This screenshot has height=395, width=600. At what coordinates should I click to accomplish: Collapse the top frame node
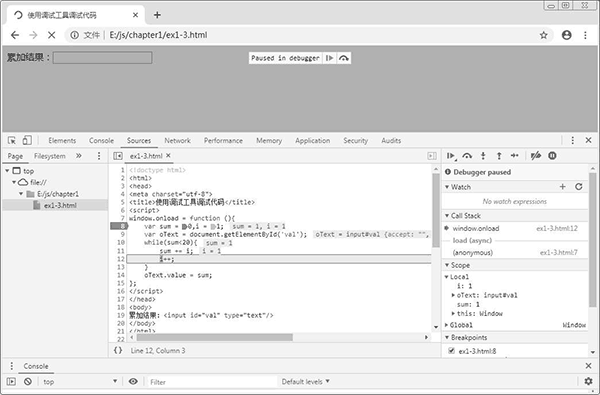point(7,171)
